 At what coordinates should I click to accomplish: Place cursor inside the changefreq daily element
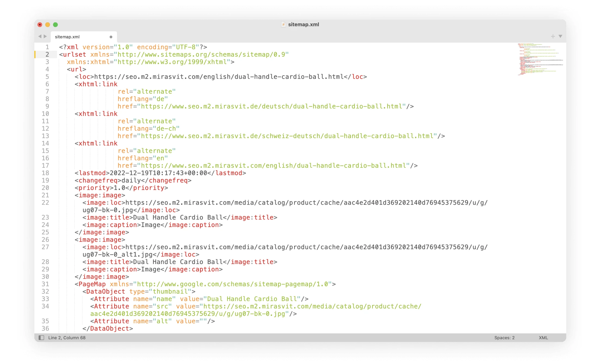pyautogui.click(x=131, y=180)
